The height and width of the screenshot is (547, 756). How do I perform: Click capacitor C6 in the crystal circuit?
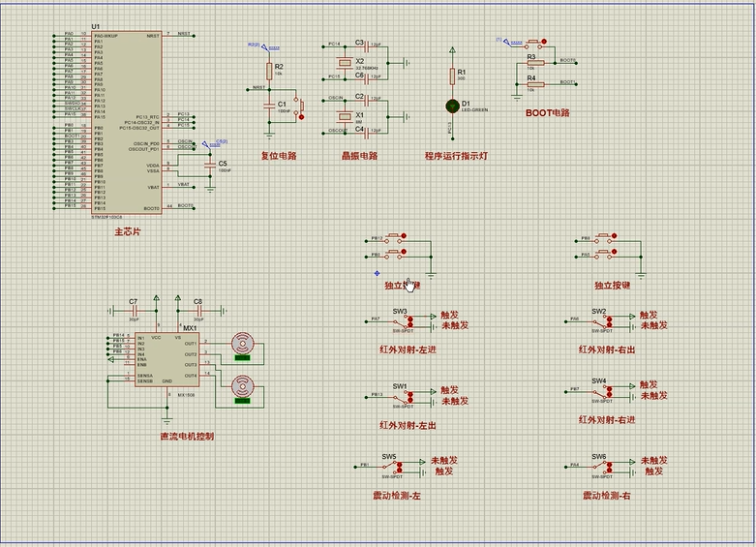[x=368, y=78]
